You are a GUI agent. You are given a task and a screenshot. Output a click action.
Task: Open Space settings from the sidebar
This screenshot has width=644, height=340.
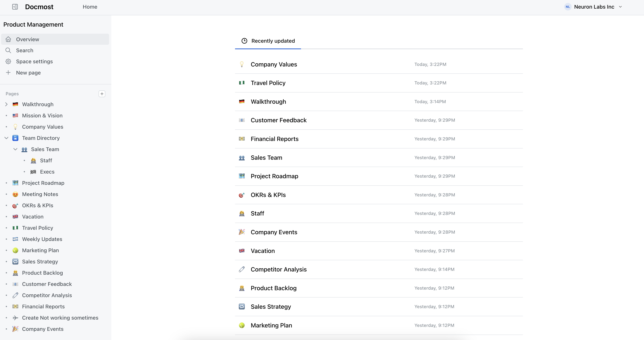(x=55, y=61)
